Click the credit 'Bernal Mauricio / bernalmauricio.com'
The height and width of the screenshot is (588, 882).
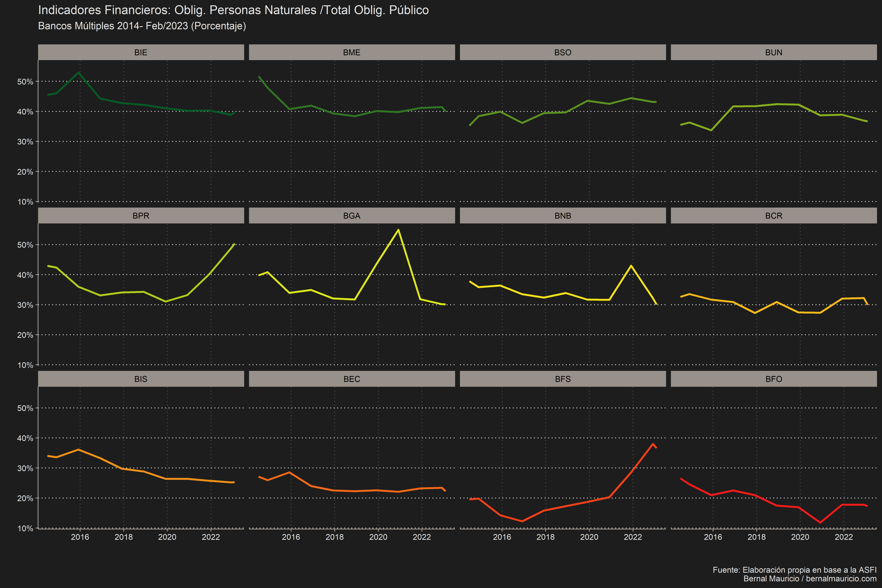810,579
